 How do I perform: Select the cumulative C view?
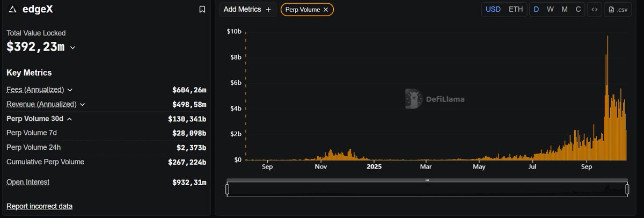pyautogui.click(x=578, y=9)
